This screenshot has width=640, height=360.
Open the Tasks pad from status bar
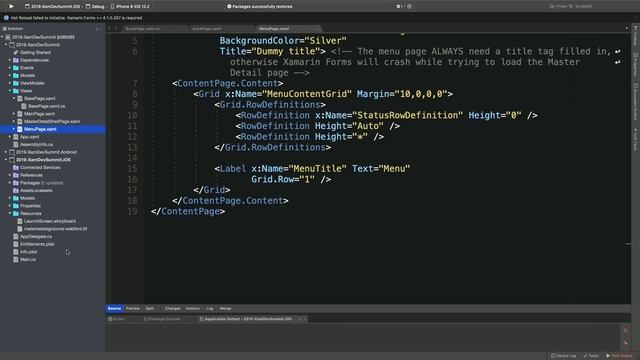[x=591, y=356]
